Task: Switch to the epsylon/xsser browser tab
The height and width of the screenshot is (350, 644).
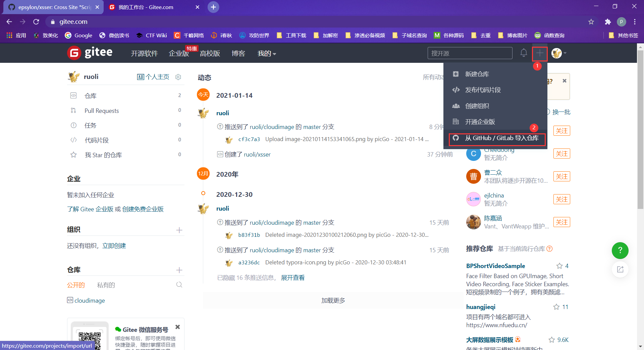Action: pyautogui.click(x=54, y=7)
